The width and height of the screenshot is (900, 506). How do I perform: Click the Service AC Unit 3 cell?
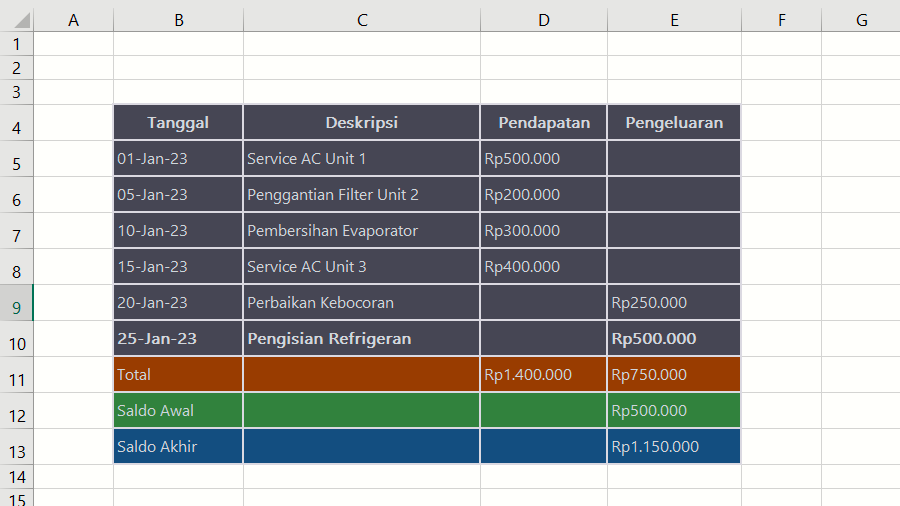pos(362,266)
